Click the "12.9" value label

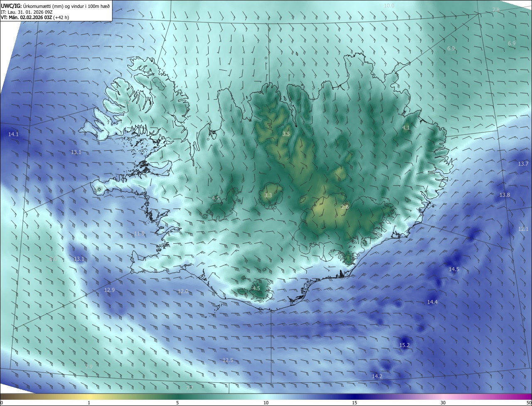click(x=109, y=290)
